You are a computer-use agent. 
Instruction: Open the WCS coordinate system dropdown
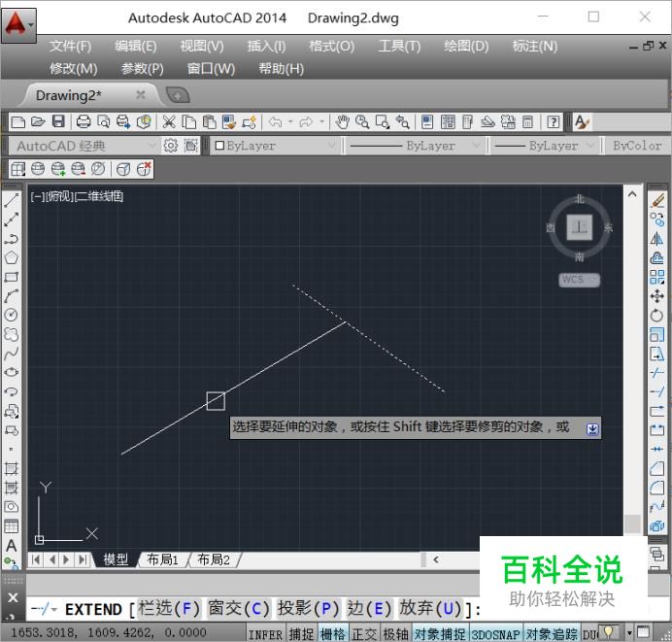[x=579, y=280]
